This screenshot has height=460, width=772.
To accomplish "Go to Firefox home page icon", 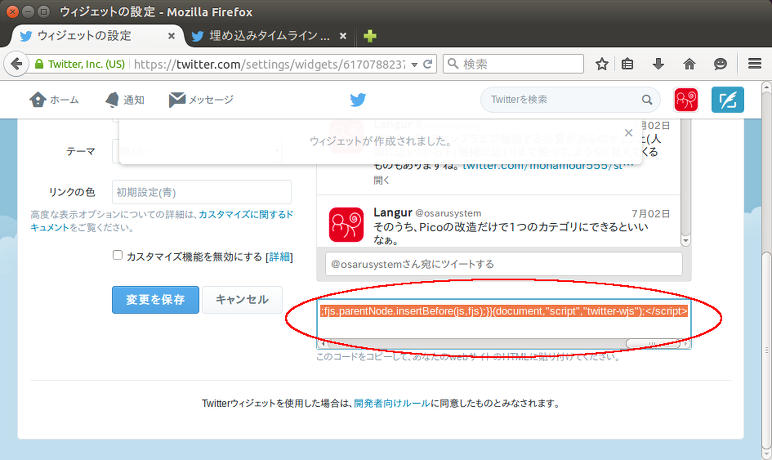I will point(689,64).
